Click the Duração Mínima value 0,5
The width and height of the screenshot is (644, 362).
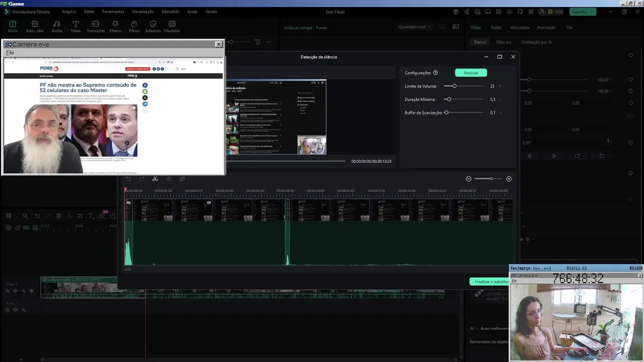click(x=493, y=100)
